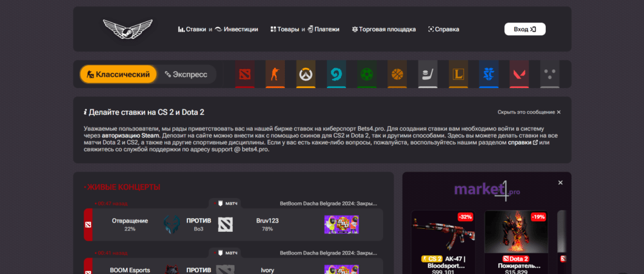The height and width of the screenshot is (274, 644).
Task: Hide message via Скрыть это сообщение
Action: point(529,112)
